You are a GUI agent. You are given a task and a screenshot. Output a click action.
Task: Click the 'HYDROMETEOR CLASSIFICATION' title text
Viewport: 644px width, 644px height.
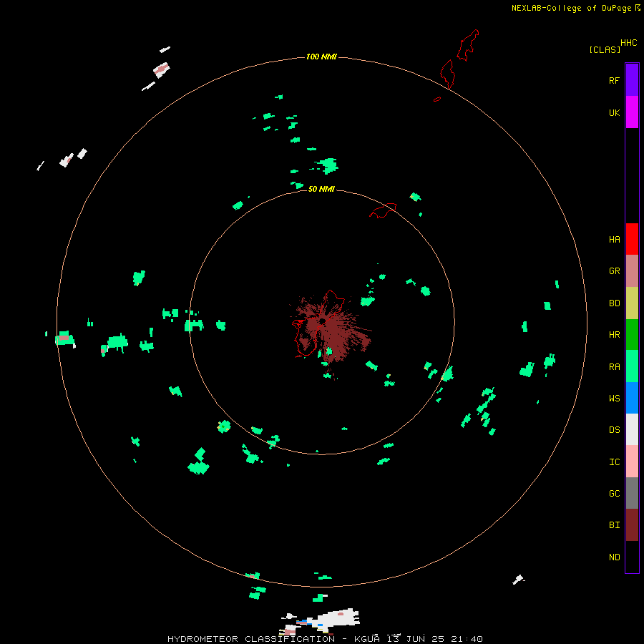[251, 639]
